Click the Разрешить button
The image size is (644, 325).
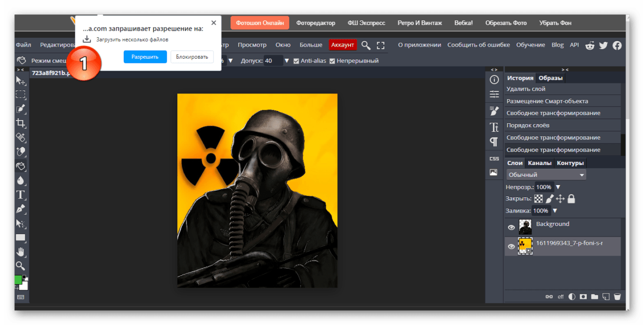145,57
